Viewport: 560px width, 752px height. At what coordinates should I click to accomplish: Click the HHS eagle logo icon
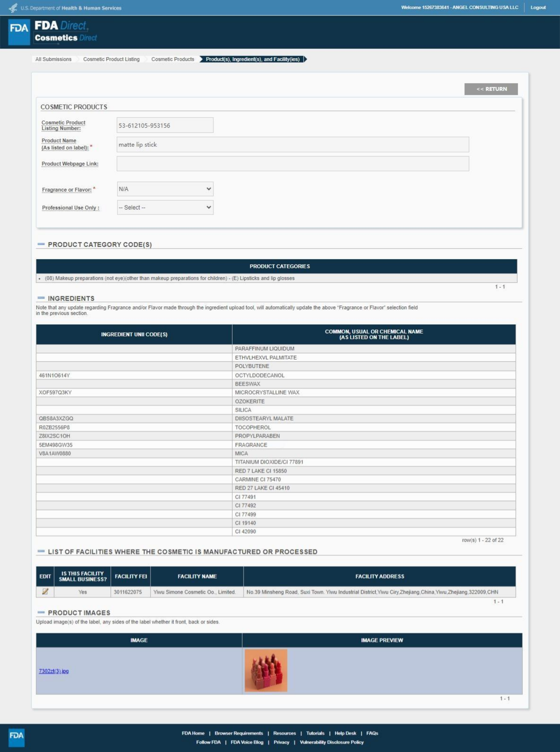pos(13,8)
